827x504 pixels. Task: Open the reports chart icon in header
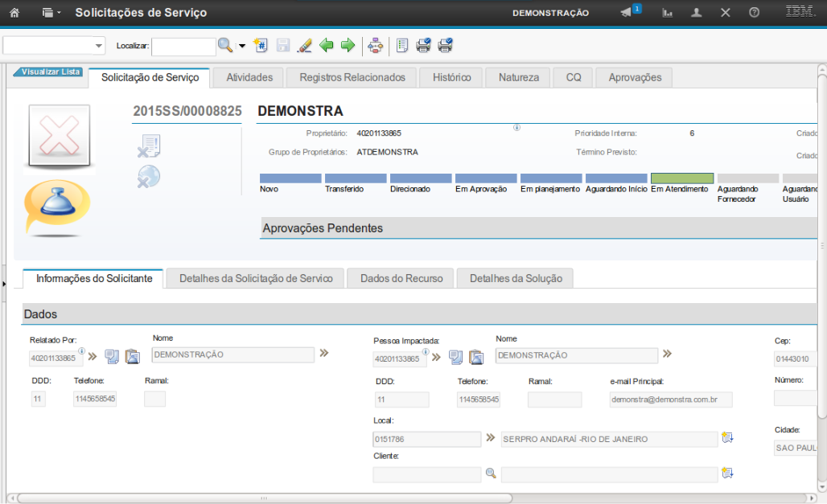point(667,13)
